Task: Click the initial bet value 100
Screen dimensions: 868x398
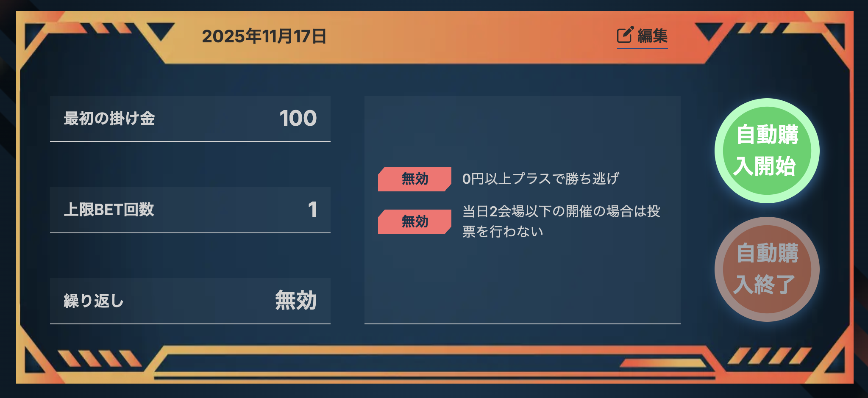Action: (x=298, y=119)
